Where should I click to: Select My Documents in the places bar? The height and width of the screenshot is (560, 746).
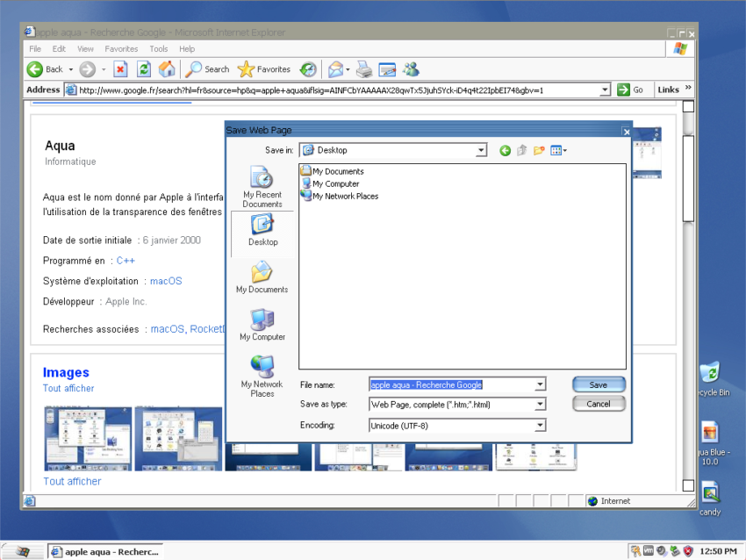(262, 276)
